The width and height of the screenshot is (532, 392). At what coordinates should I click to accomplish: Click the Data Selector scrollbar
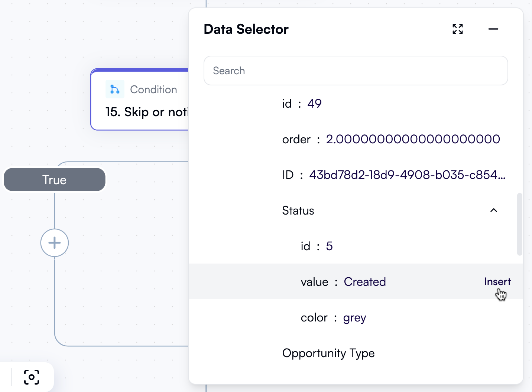click(519, 224)
